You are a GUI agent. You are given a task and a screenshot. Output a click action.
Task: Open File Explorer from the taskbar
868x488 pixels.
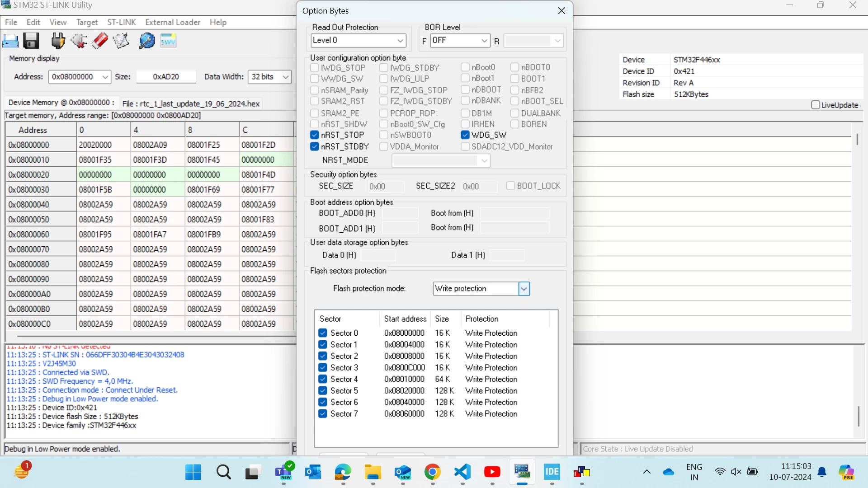click(373, 472)
